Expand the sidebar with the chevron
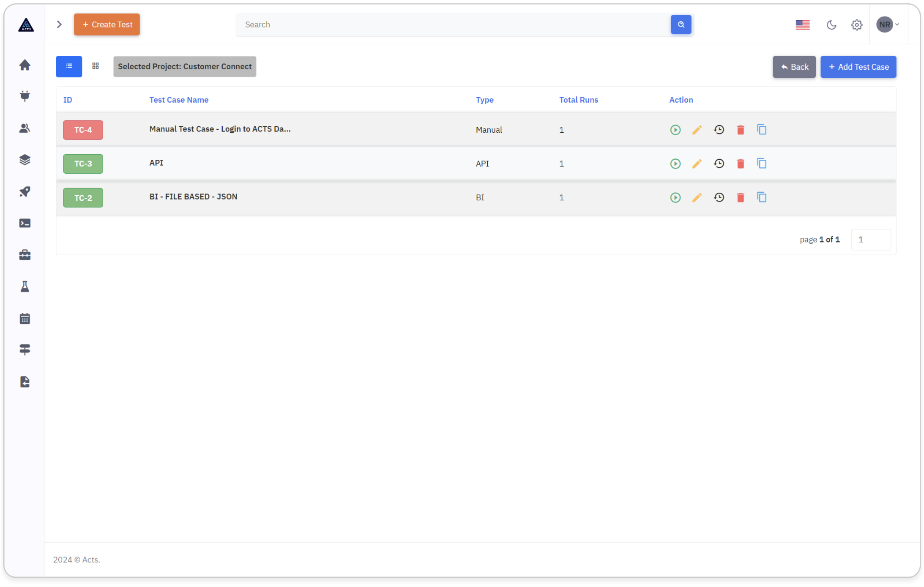This screenshot has width=924, height=587. pos(59,25)
